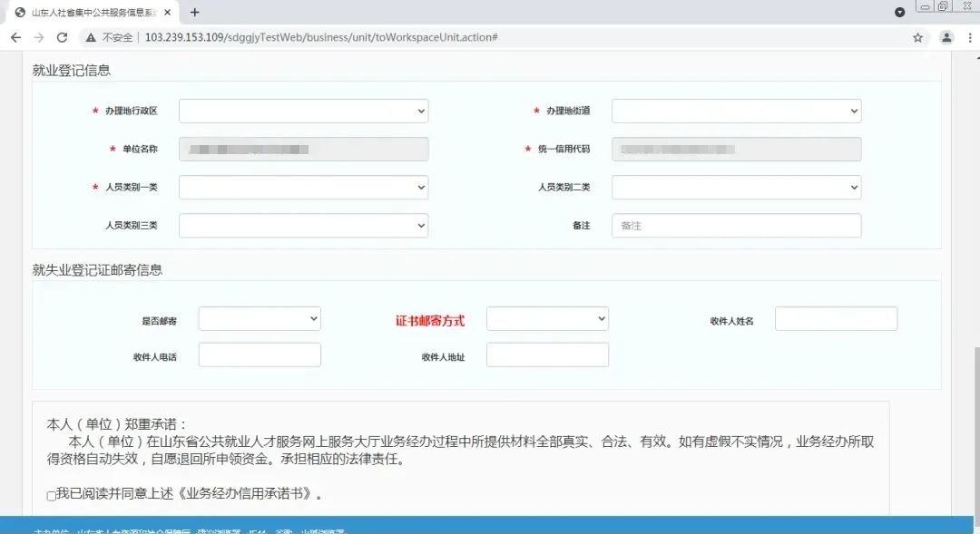Open a new browser tab
The height and width of the screenshot is (534, 980).
click(195, 12)
